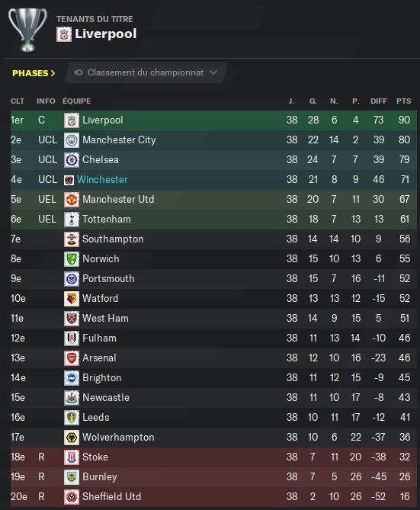Image resolution: width=420 pixels, height=510 pixels.
Task: Sort table by the PTS column header
Action: (x=403, y=101)
